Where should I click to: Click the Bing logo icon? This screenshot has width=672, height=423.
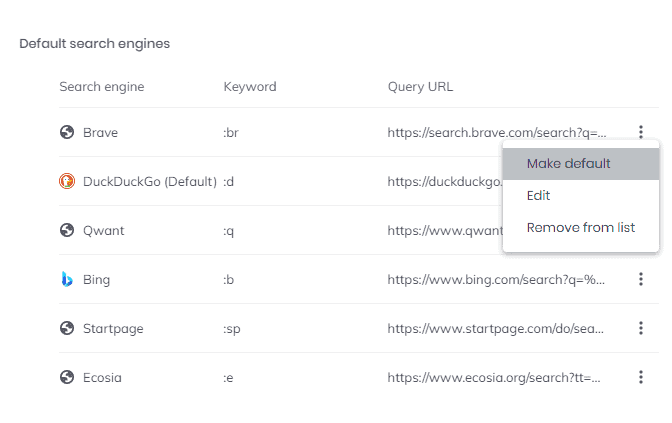coord(67,279)
